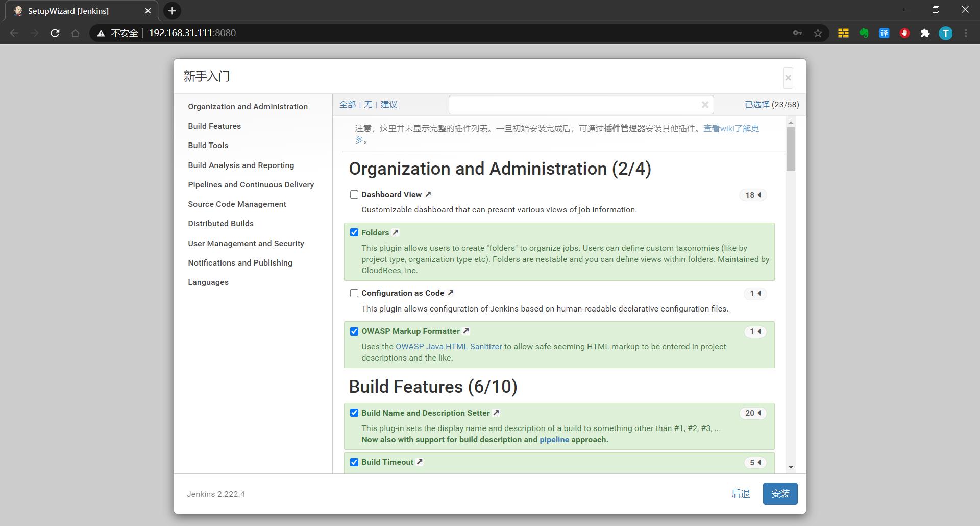
Task: Close the setup wizard dialog with X
Action: click(788, 78)
